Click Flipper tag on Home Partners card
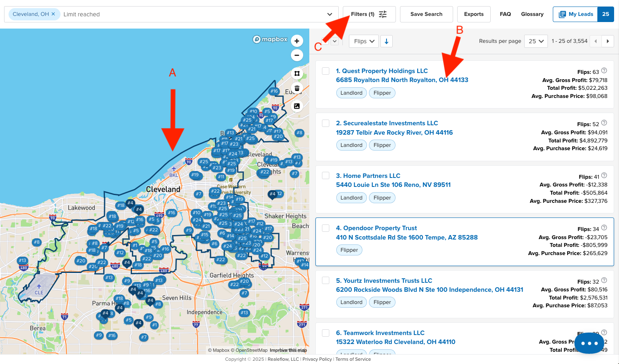Screen dimensions: 619x364 point(382,198)
